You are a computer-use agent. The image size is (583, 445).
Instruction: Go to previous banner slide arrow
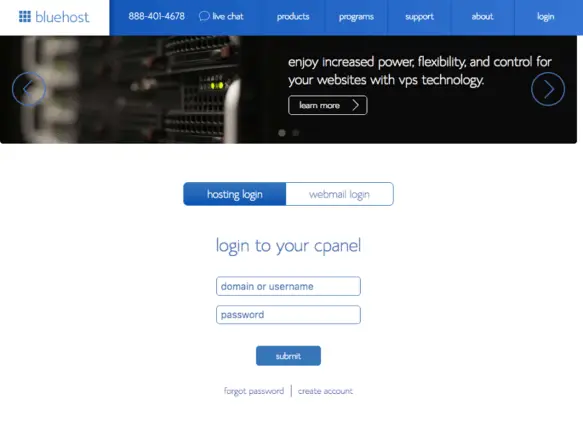(29, 89)
